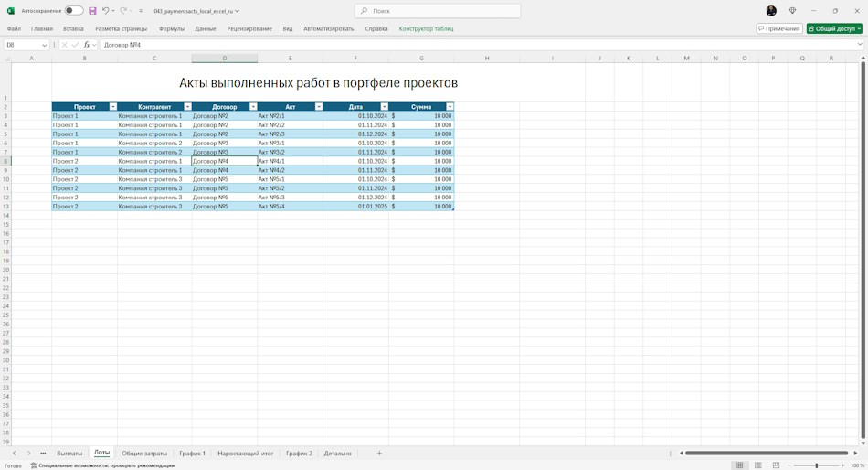This screenshot has height=470, width=868.
Task: Switch to the График 1 sheet tab
Action: point(192,454)
